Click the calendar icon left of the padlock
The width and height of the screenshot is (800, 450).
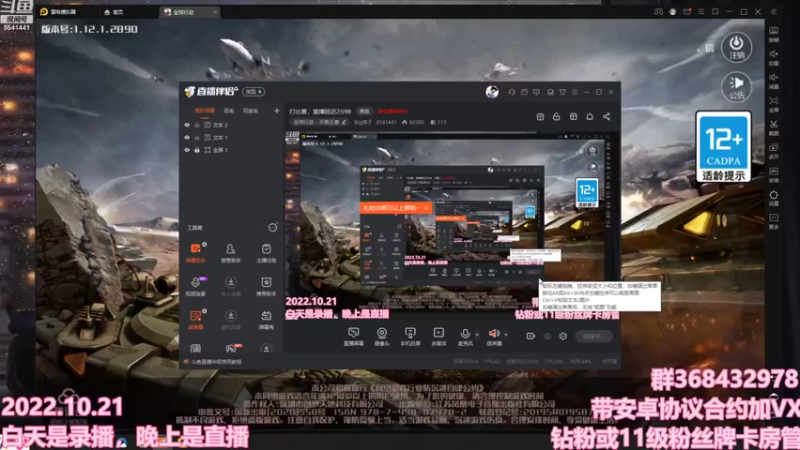click(x=540, y=117)
